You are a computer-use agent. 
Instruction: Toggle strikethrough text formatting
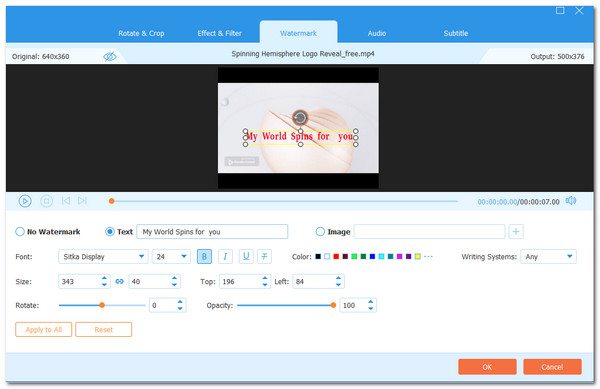(264, 256)
